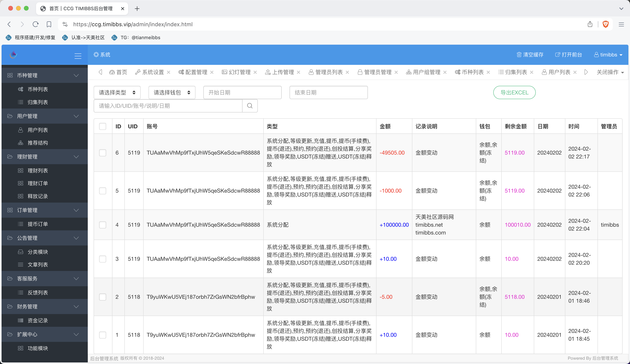630x364 pixels.
Task: Open the 提币订单 sidebar item
Action: pyautogui.click(x=44, y=224)
